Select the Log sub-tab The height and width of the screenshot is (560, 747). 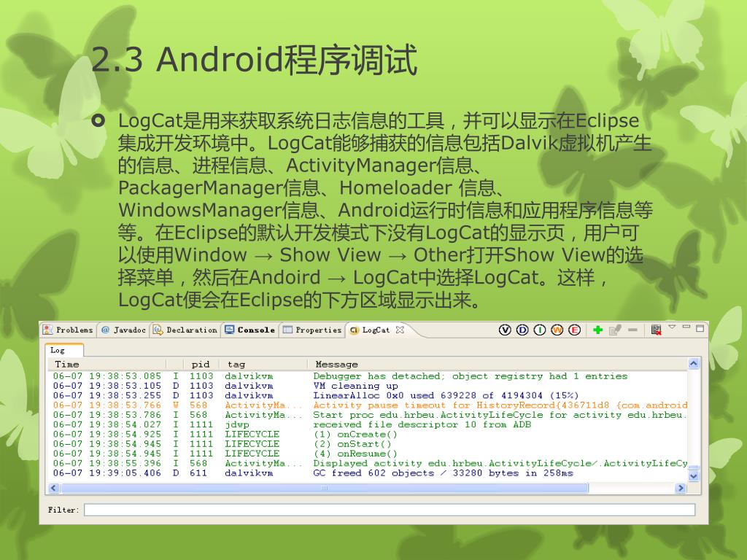[x=64, y=350]
